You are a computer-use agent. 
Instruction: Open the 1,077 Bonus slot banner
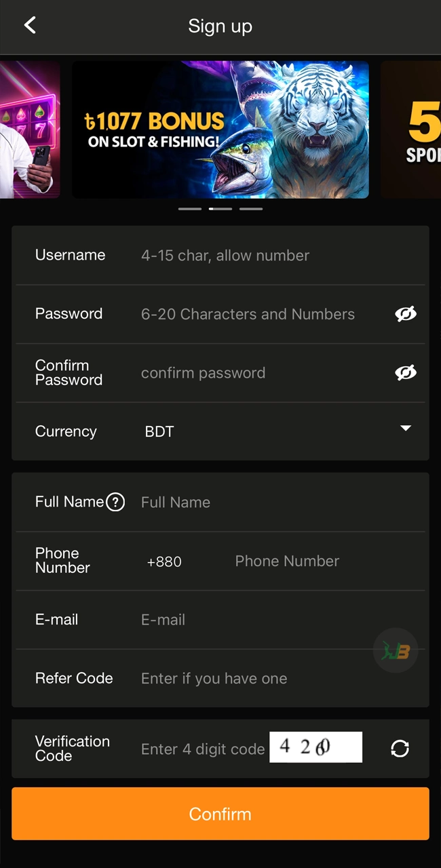pyautogui.click(x=220, y=130)
